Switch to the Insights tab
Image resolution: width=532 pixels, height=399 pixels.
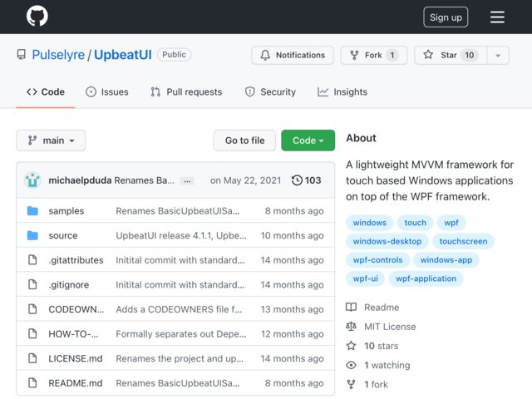pos(342,92)
